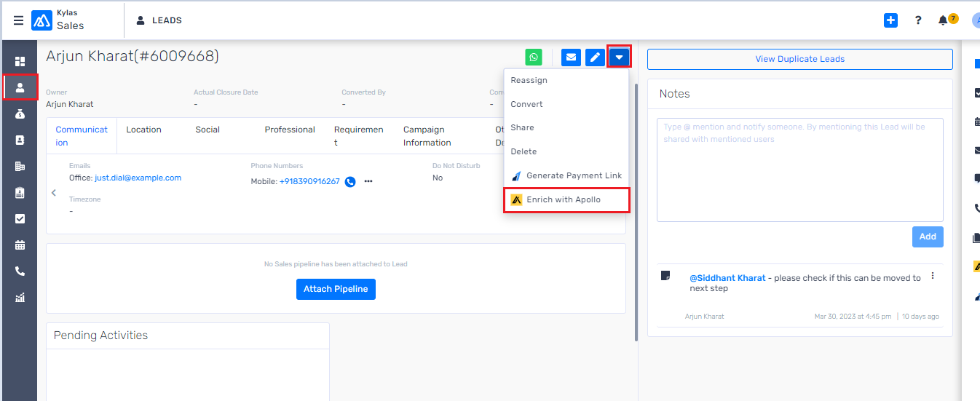Image resolution: width=980 pixels, height=401 pixels.
Task: Click the Attach Pipeline button
Action: (336, 289)
